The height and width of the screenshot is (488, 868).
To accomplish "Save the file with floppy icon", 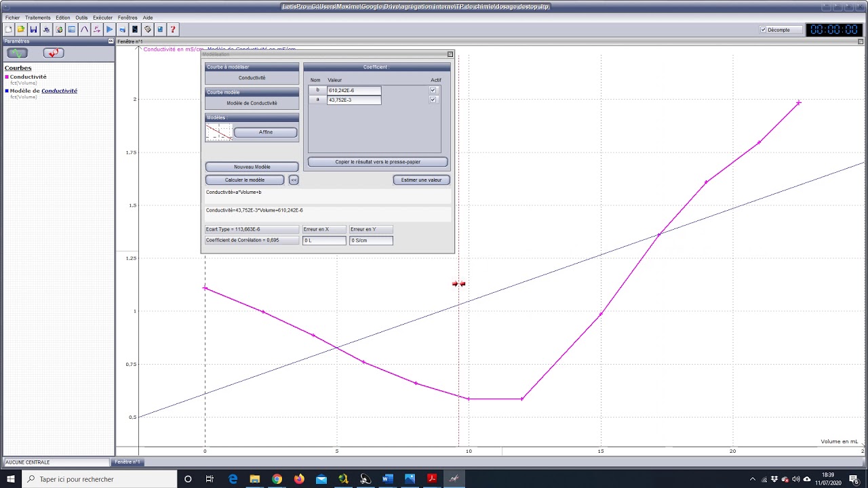I will (x=33, y=29).
